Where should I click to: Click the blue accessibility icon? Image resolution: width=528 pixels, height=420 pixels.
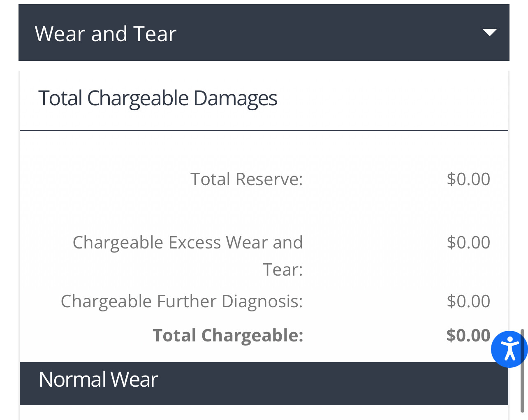click(509, 349)
